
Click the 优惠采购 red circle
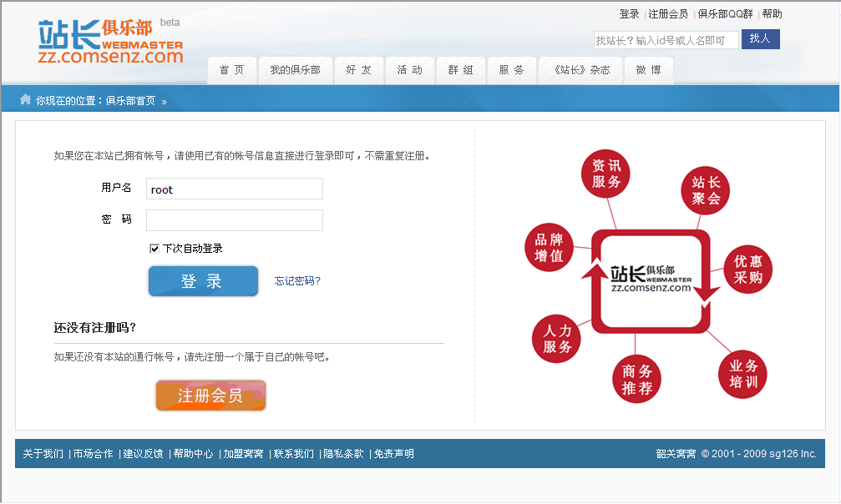pos(747,270)
